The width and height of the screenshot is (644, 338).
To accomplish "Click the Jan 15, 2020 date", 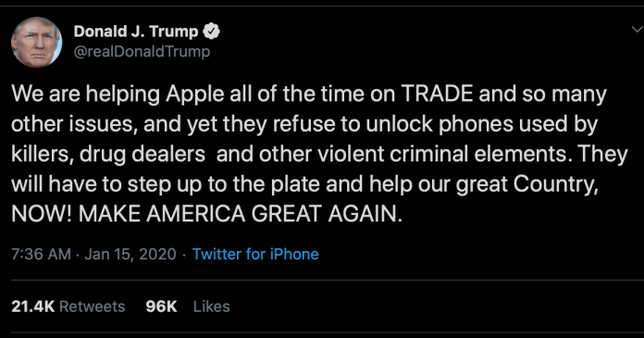I will coord(130,254).
